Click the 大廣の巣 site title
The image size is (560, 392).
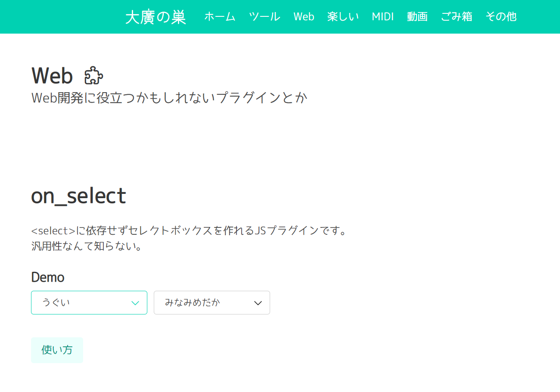point(156,17)
